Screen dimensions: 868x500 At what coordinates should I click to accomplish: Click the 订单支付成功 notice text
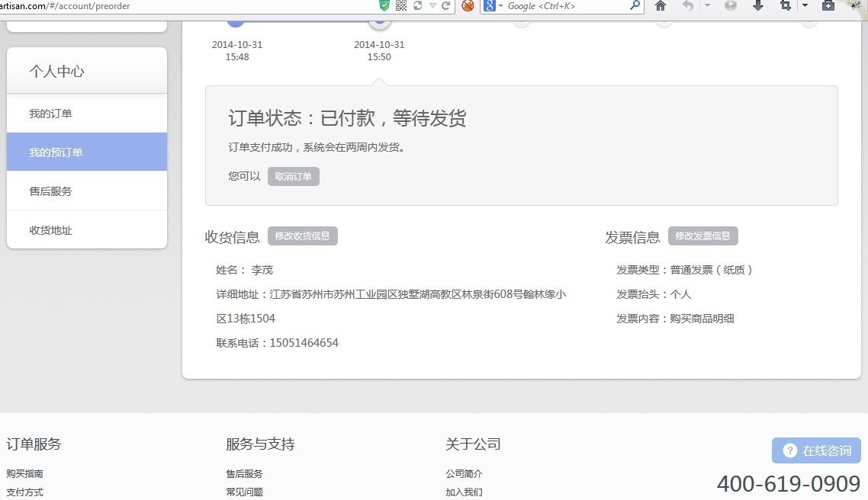tap(317, 147)
